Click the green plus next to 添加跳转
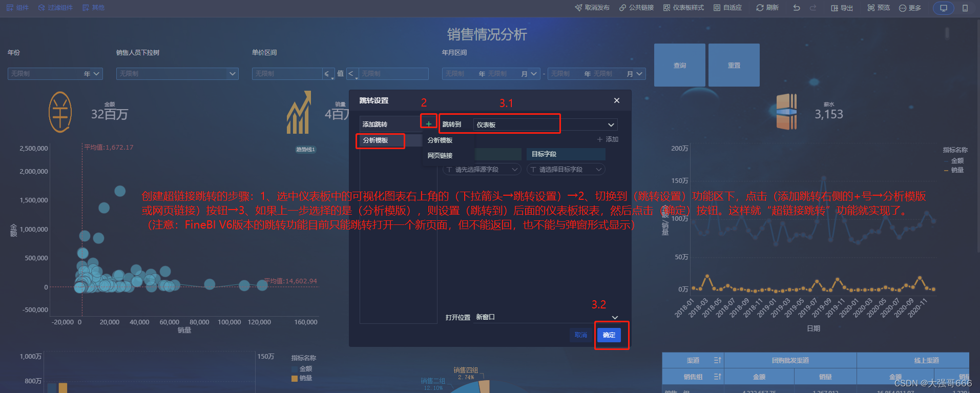The height and width of the screenshot is (393, 980). (429, 124)
